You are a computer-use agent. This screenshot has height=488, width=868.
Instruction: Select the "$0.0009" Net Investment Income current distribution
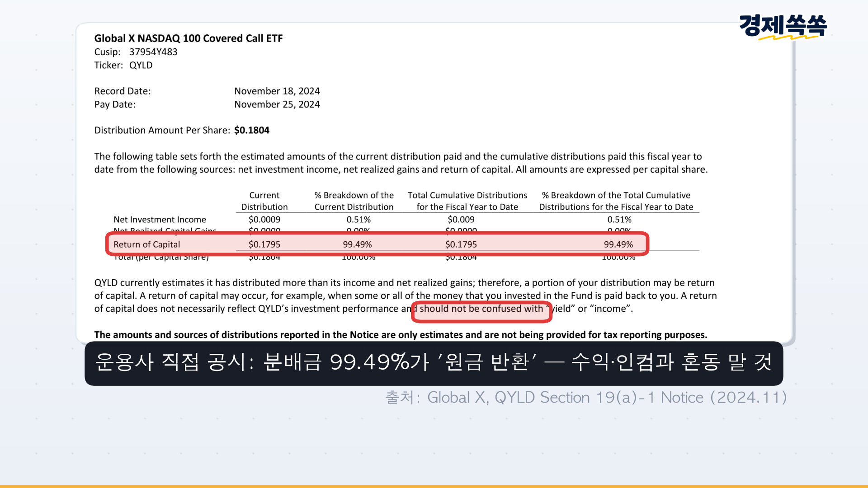[x=264, y=220]
